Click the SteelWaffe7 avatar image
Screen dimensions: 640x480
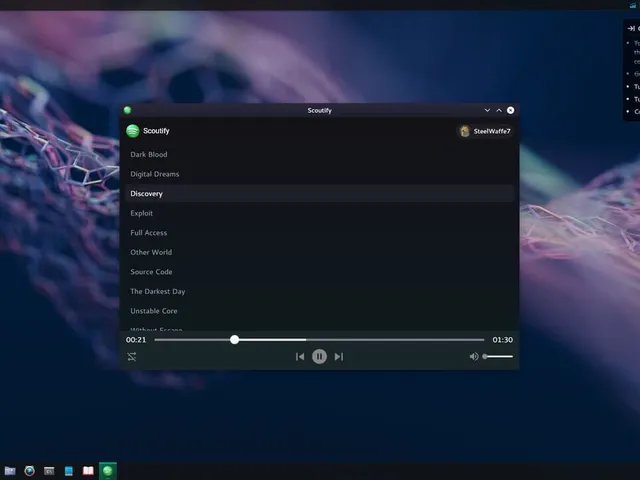(x=464, y=131)
